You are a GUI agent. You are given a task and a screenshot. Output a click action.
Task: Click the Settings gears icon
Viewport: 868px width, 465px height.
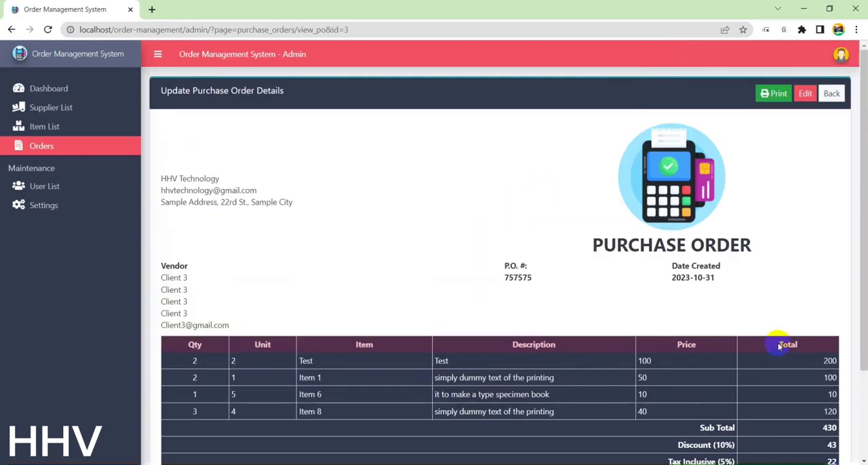[18, 205]
